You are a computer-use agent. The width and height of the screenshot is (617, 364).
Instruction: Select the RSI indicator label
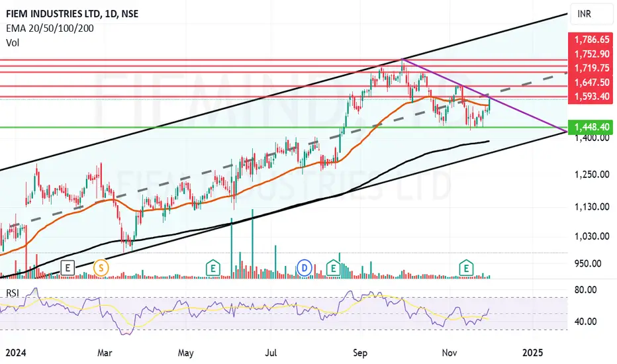tap(13, 293)
